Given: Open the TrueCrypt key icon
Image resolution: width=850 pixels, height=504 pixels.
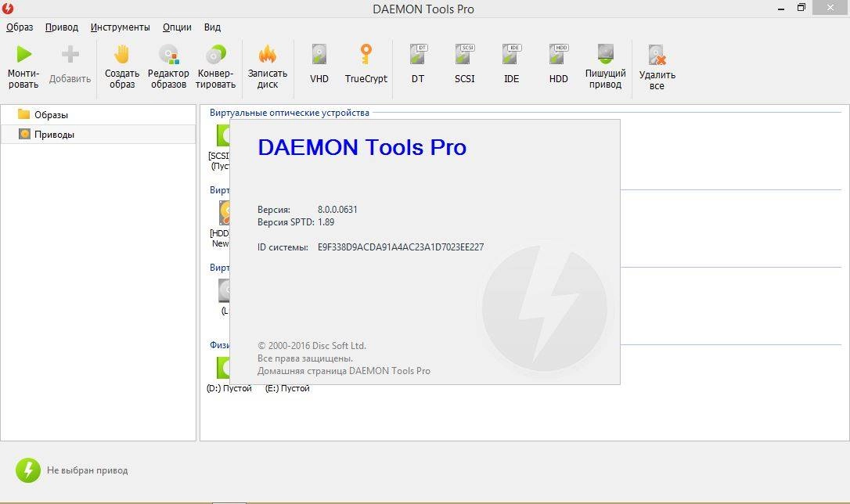Looking at the screenshot, I should click(366, 54).
